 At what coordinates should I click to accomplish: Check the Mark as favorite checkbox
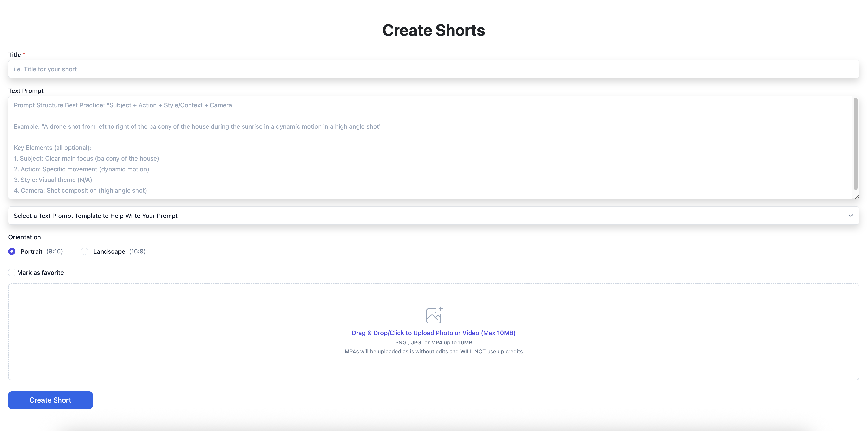click(12, 273)
